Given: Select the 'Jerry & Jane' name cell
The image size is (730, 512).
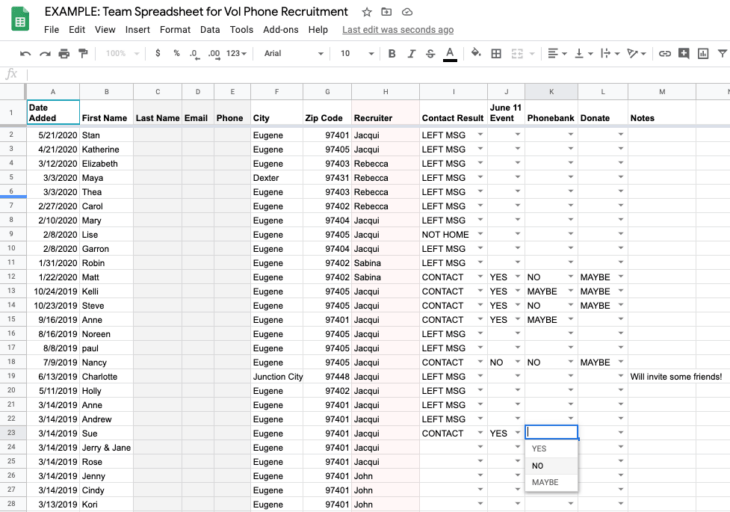Looking at the screenshot, I should click(107, 448).
